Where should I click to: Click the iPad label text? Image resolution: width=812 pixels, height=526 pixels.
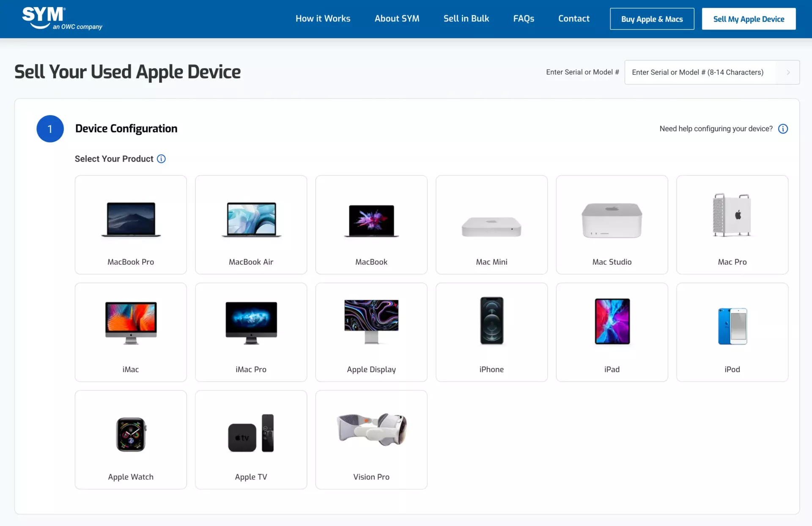click(x=612, y=369)
